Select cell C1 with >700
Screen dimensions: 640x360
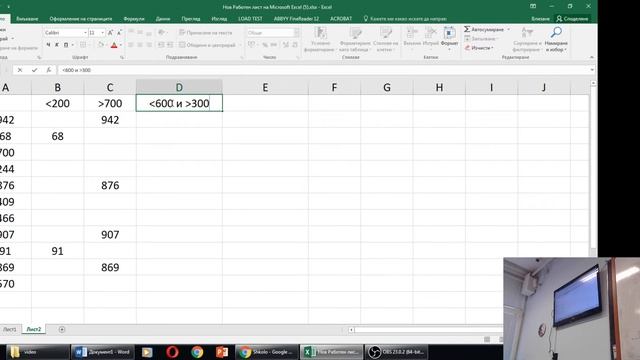tap(110, 103)
